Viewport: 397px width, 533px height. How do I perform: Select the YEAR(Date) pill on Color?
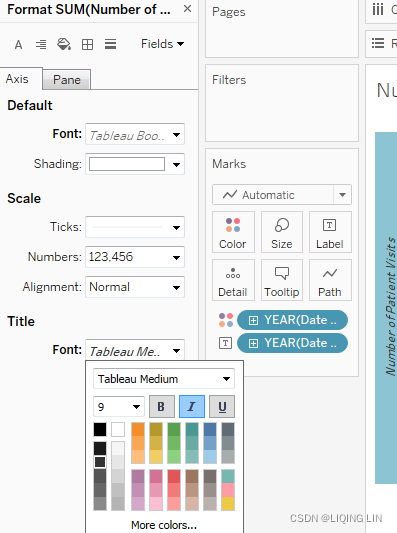(x=292, y=320)
